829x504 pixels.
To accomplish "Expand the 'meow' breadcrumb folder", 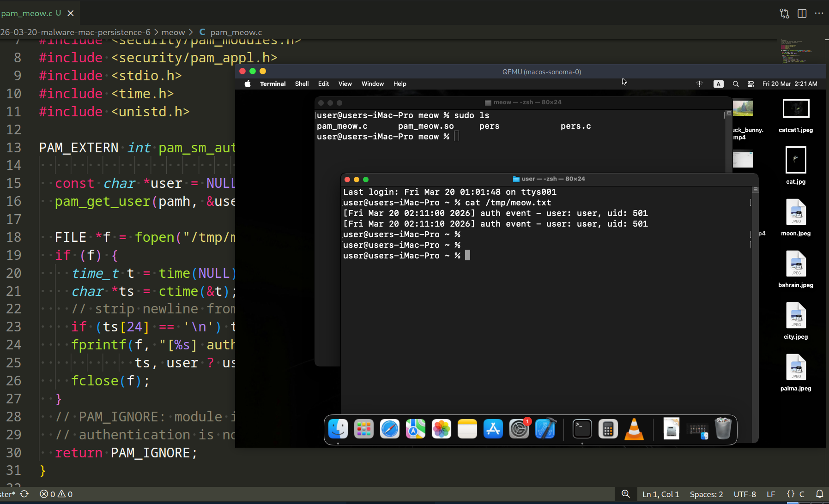I will pyautogui.click(x=173, y=32).
